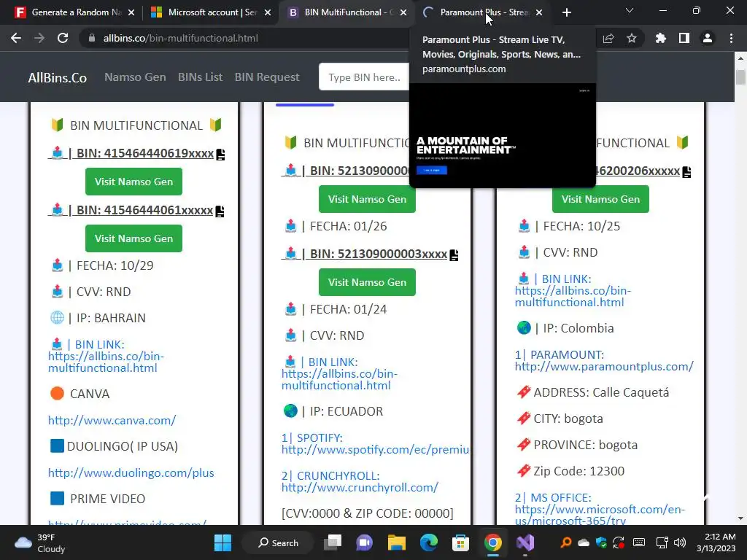Copy the BIN ending 6200206xxxxx via copy icon
The height and width of the screenshot is (560, 747).
(686, 172)
